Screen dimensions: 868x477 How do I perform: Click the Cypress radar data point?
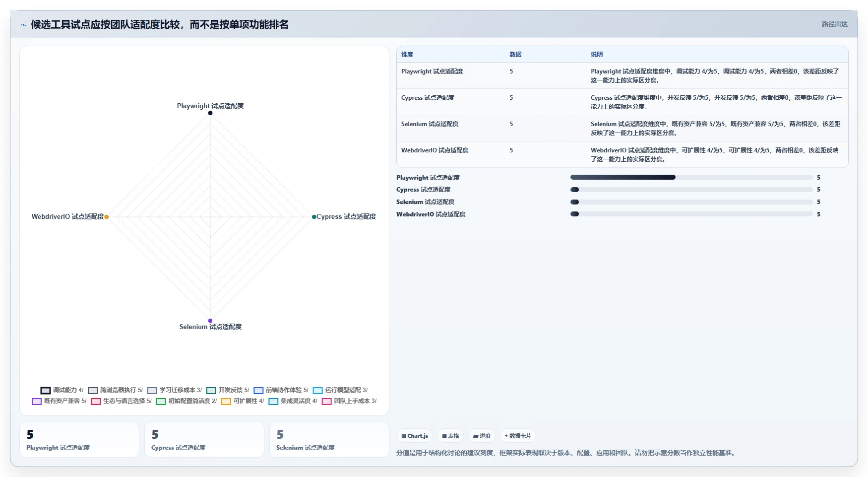(314, 217)
